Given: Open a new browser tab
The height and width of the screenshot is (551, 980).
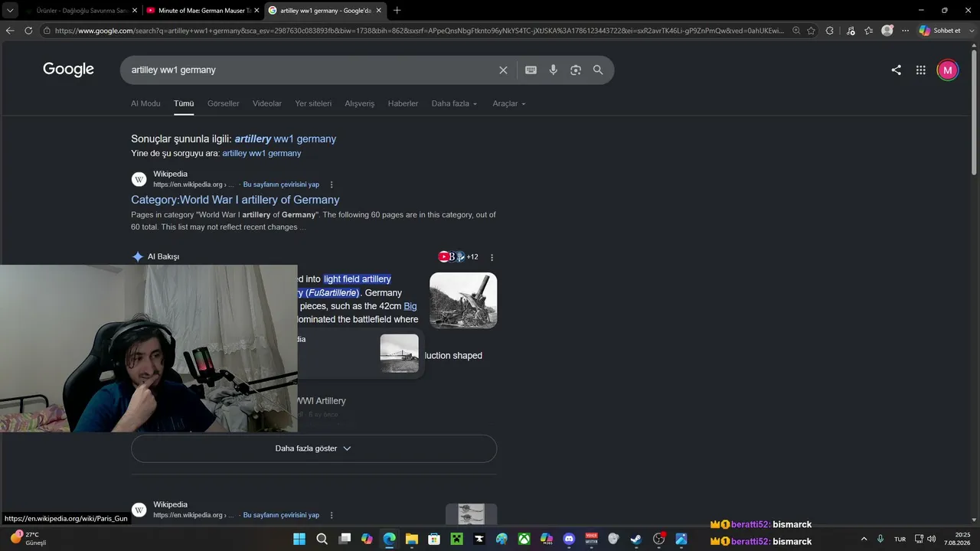Looking at the screenshot, I should 397,11.
